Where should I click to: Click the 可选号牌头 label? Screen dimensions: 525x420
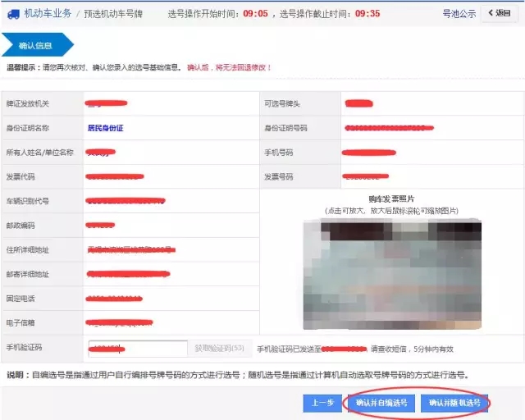point(282,103)
